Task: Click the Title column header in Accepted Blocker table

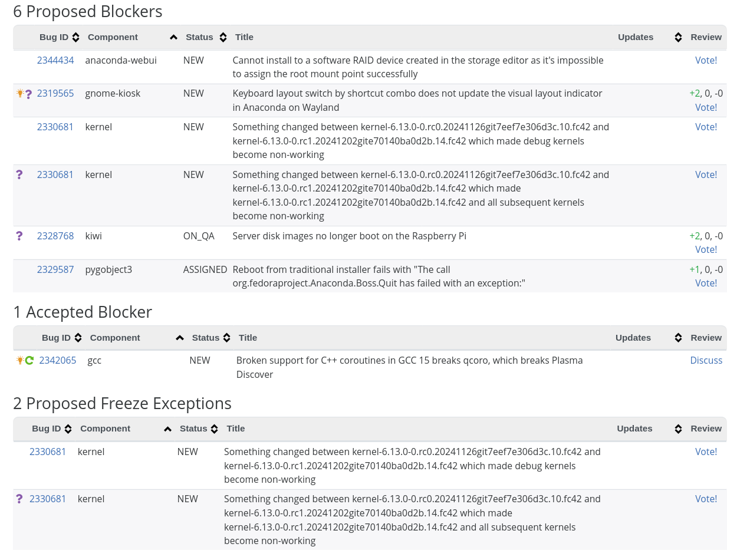Action: tap(248, 338)
